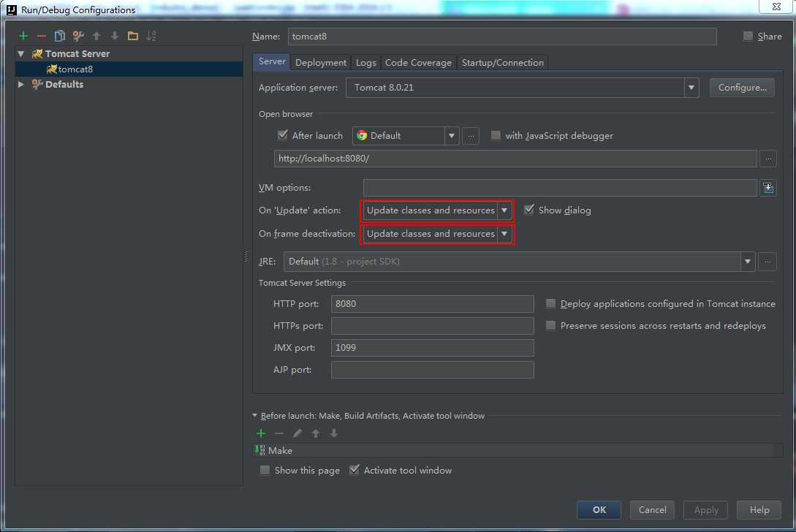Click the Tomcat Server cat icon
Viewport: 796px width, 532px height.
(x=37, y=54)
